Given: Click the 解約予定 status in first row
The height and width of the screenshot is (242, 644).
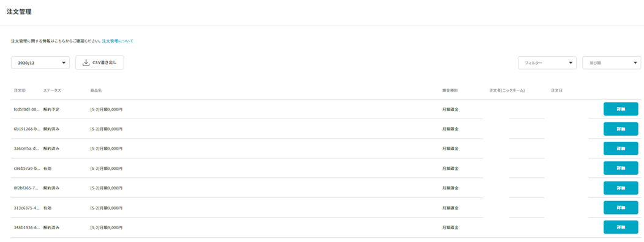Looking at the screenshot, I should [51, 109].
